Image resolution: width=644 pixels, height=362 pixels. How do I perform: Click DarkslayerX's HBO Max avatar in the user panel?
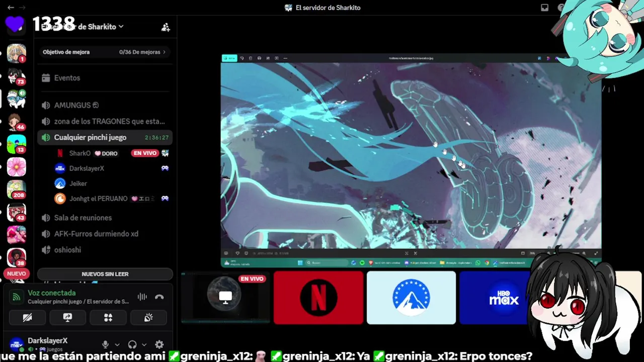(x=17, y=344)
